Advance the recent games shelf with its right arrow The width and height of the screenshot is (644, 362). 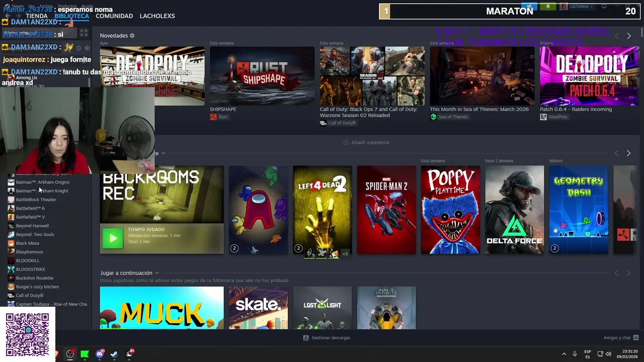coord(628,153)
